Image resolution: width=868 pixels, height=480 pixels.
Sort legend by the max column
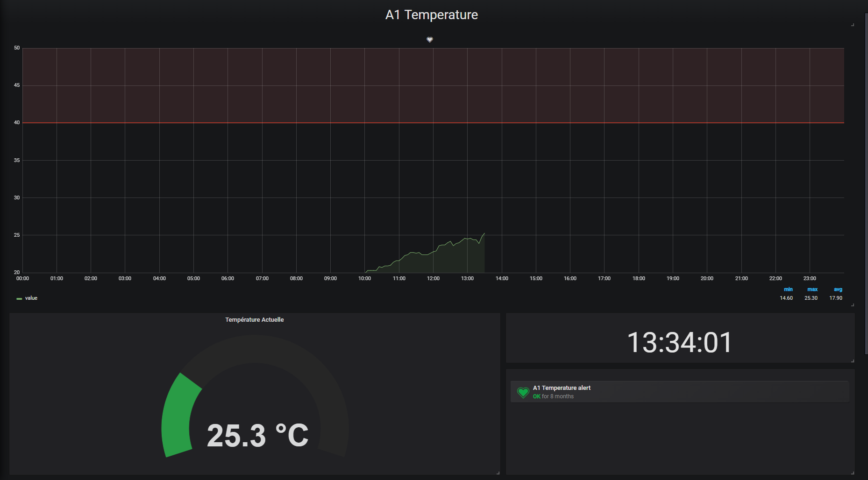(x=812, y=289)
